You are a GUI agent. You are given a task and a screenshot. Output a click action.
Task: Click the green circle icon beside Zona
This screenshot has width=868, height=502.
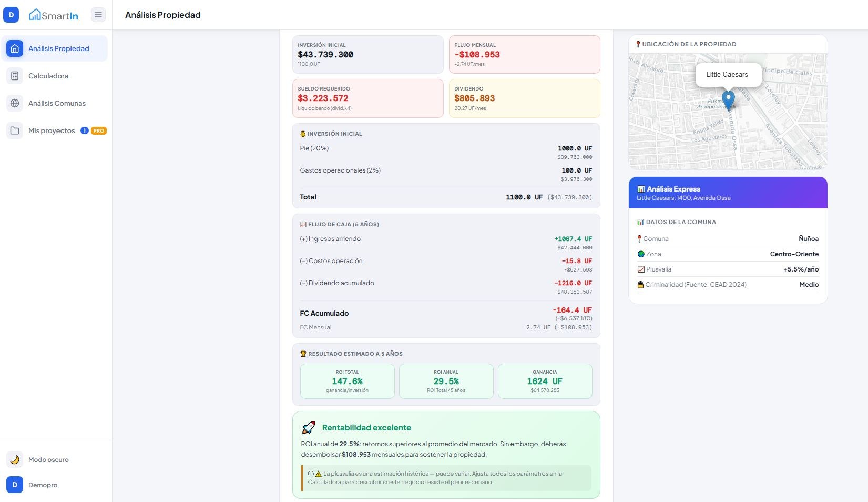click(641, 254)
